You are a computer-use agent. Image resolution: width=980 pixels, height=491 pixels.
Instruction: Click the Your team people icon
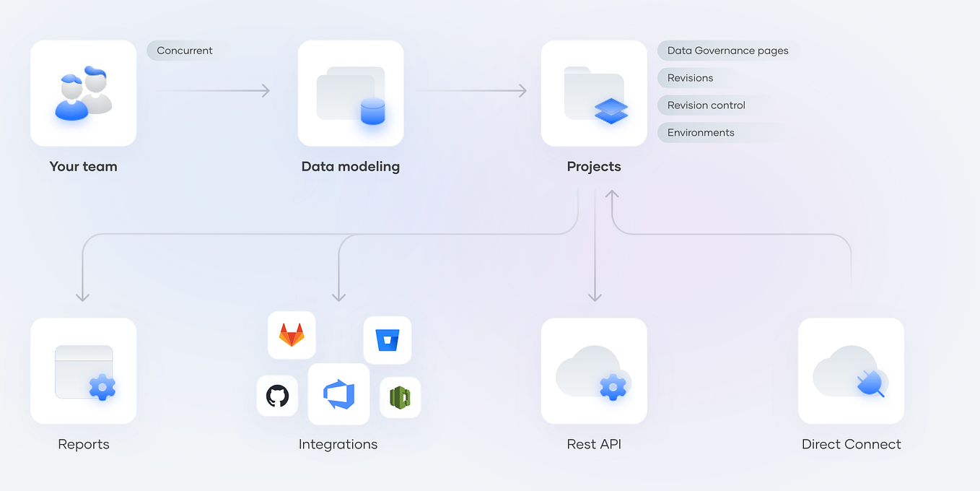pos(83,92)
